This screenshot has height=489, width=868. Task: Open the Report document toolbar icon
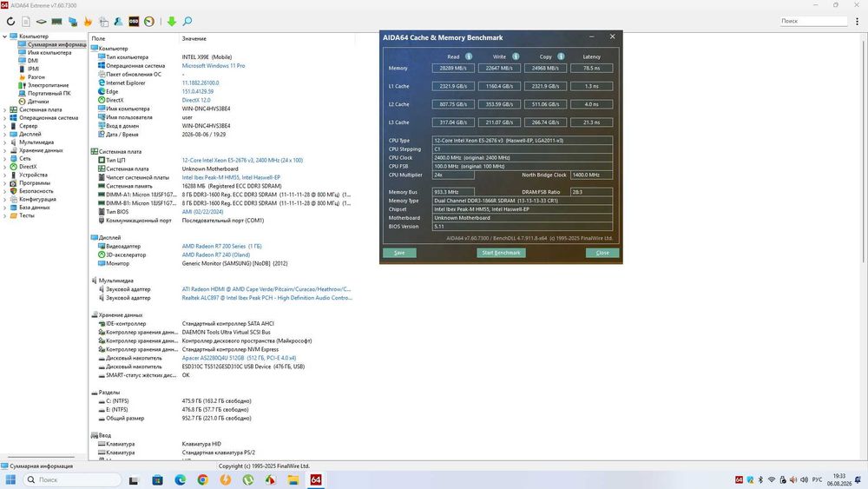point(26,21)
